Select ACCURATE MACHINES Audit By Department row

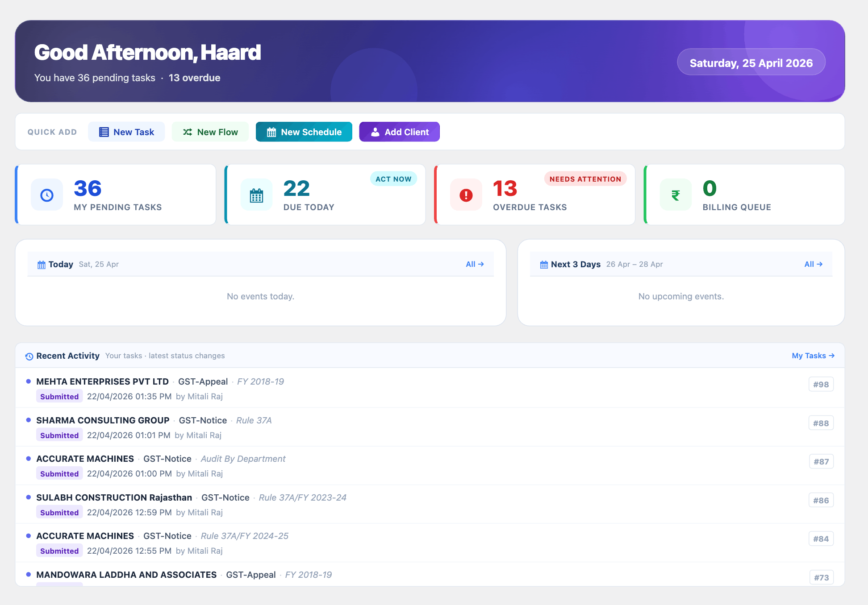[x=430, y=465]
